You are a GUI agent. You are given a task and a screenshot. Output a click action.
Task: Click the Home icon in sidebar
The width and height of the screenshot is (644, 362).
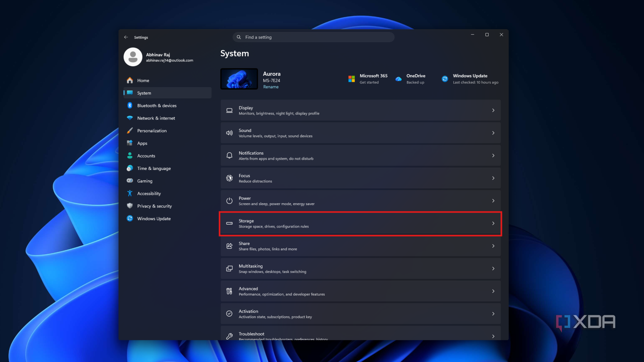coord(130,80)
